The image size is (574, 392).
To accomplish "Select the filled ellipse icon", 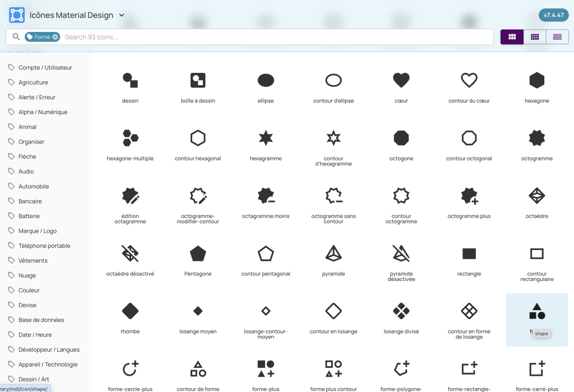I will tap(266, 81).
